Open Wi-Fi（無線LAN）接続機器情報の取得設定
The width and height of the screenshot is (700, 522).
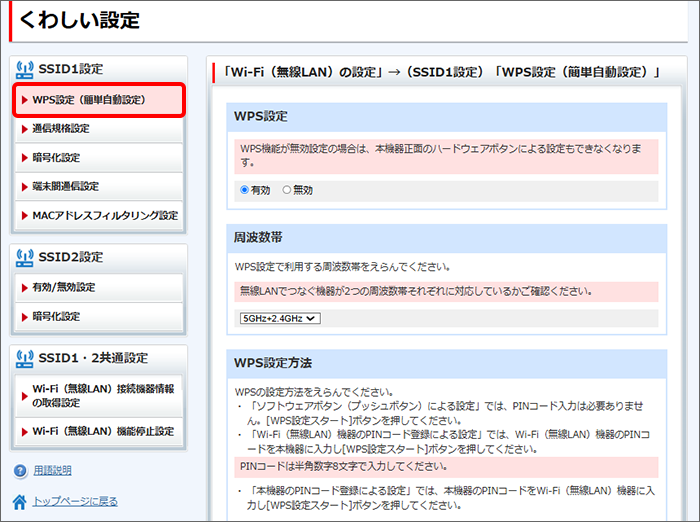point(98,396)
